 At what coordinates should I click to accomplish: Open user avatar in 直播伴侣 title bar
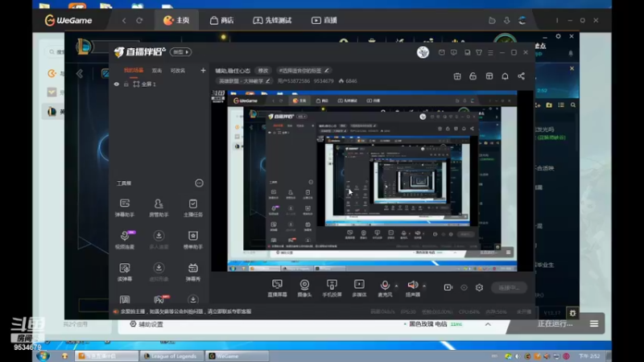423,52
